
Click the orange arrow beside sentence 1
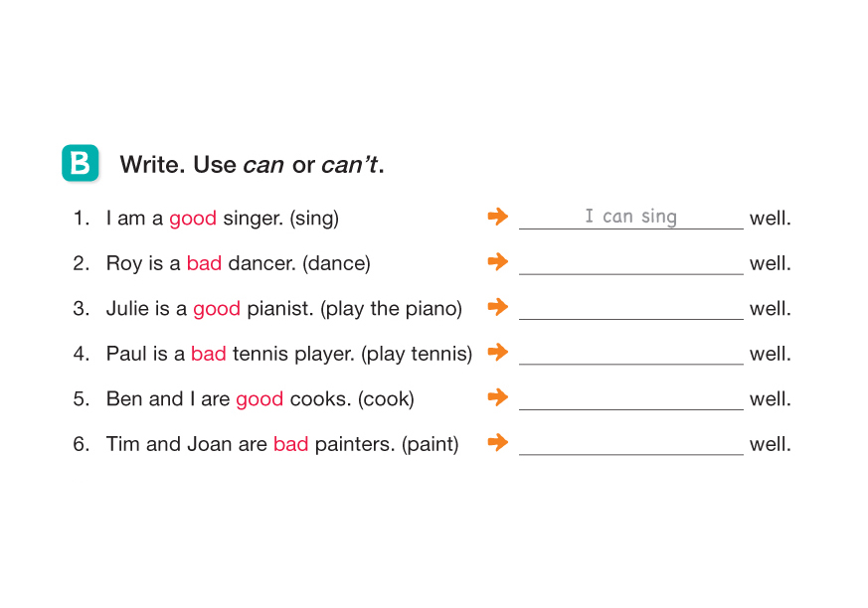(x=498, y=217)
